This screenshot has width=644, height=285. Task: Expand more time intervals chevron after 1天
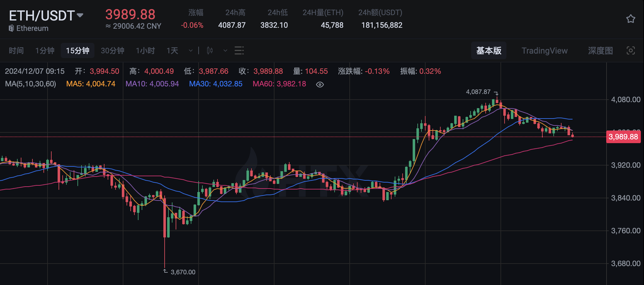[190, 50]
